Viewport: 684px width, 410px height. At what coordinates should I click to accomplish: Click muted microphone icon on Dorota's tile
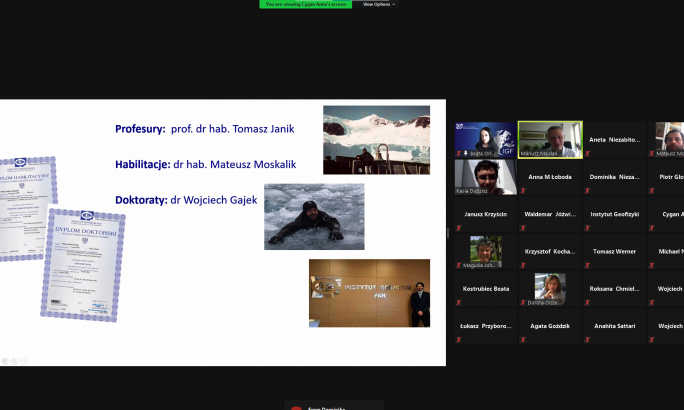tap(523, 302)
